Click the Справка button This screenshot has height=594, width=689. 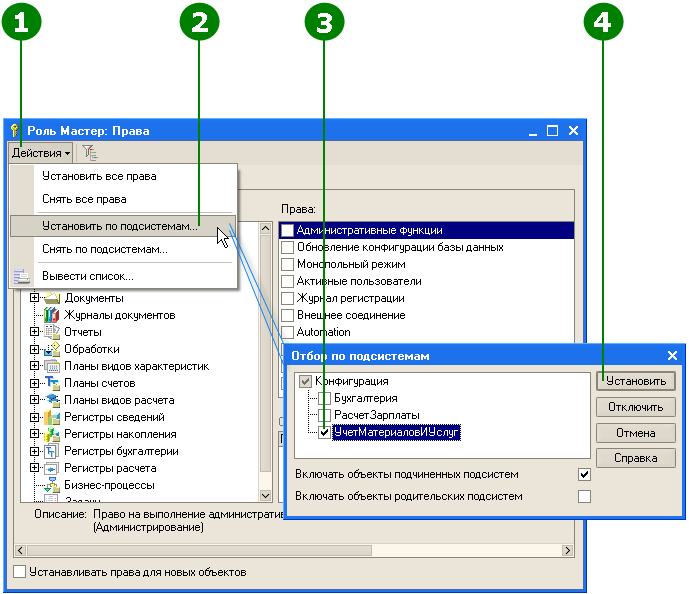click(636, 458)
